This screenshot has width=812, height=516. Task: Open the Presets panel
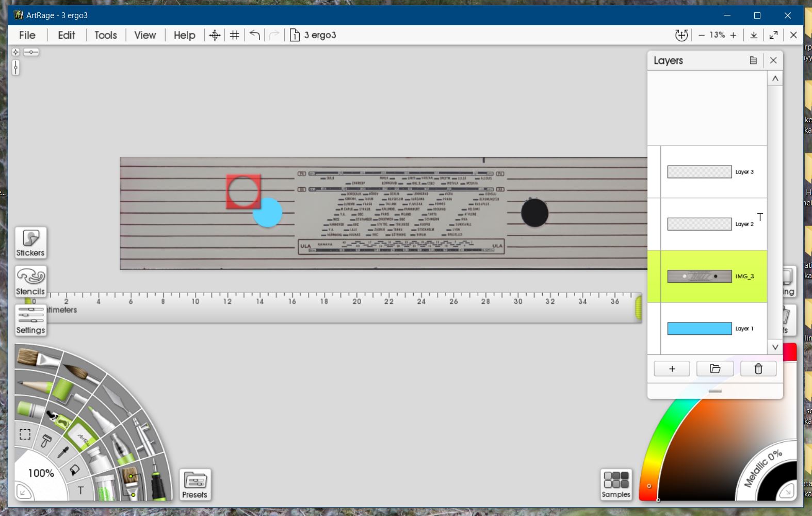[195, 485]
